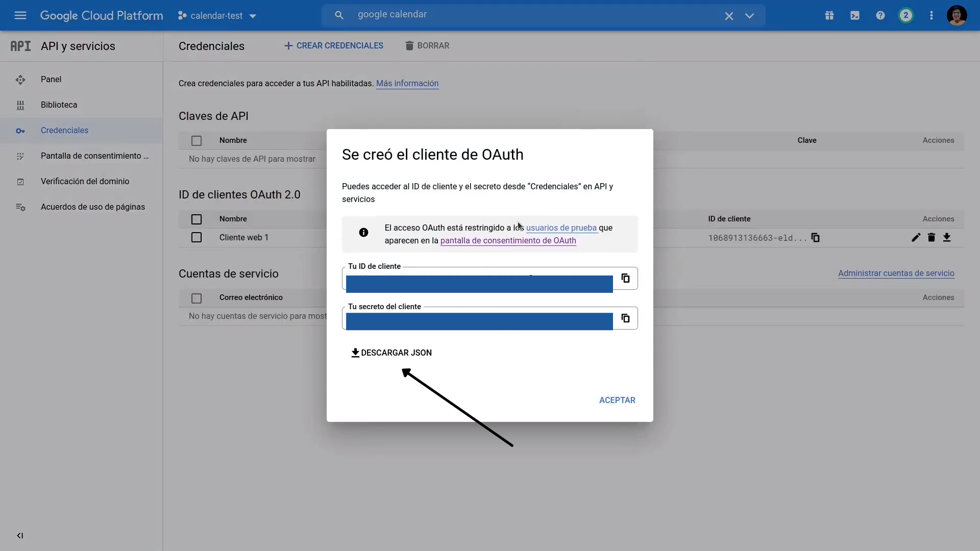The height and width of the screenshot is (551, 980).
Task: Toggle the checkbox in Claves de API section
Action: [x=197, y=140]
